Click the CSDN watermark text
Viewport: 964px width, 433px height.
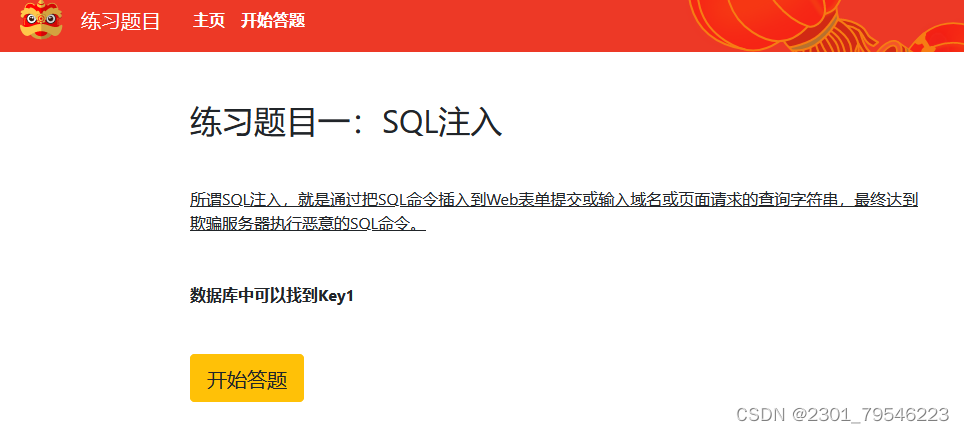point(761,414)
